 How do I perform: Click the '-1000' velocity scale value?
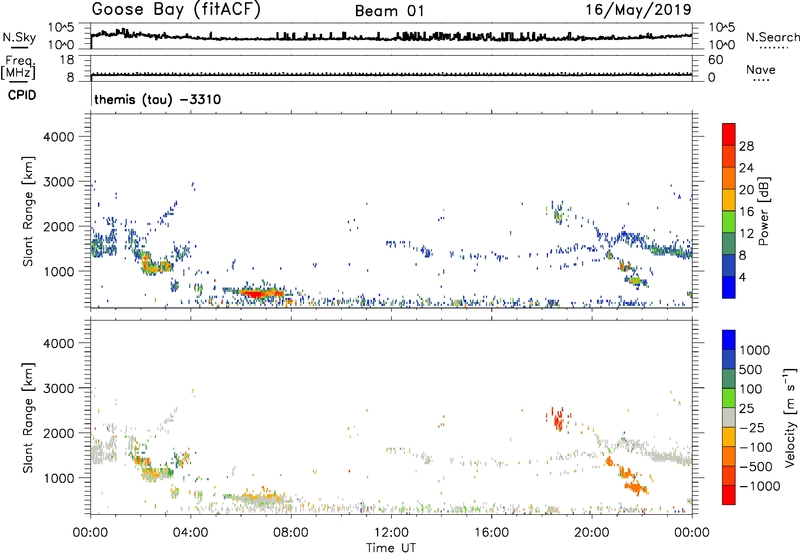pyautogui.click(x=760, y=486)
